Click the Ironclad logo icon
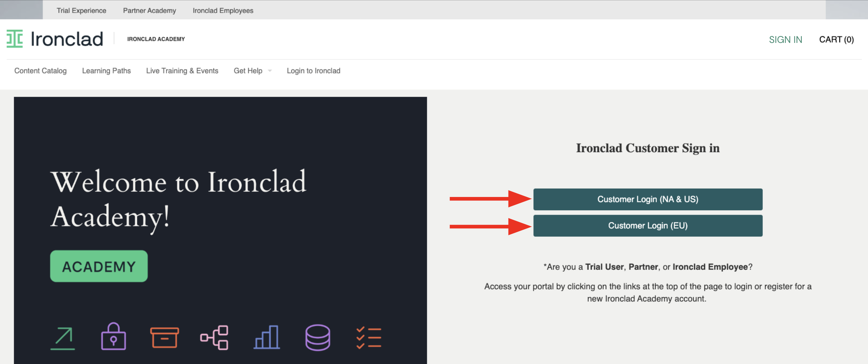 click(15, 39)
